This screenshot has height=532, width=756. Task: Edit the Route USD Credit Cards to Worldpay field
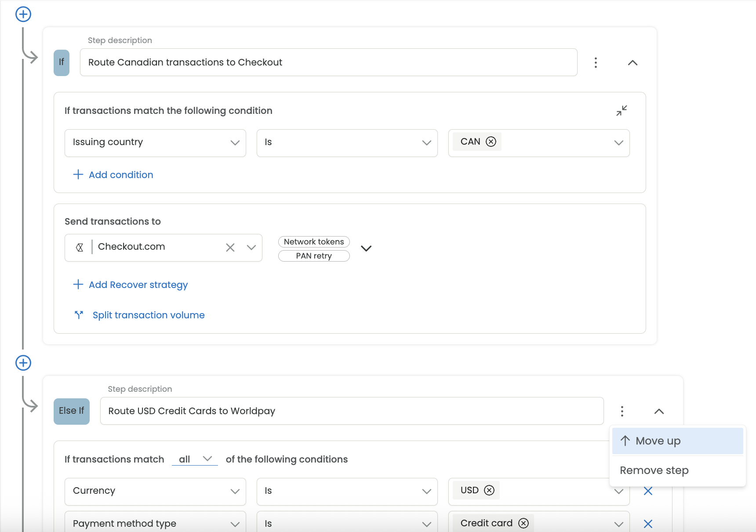coord(352,411)
